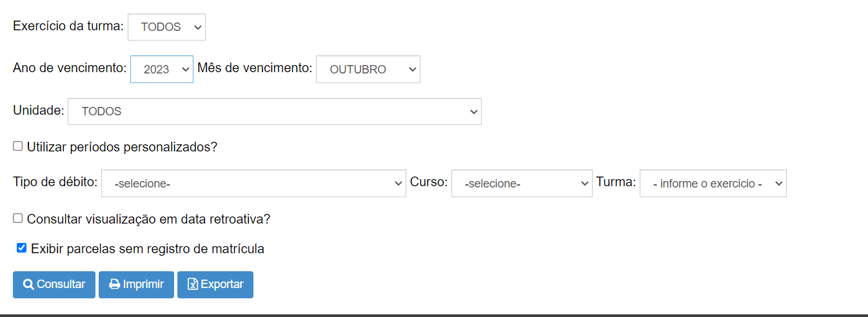
Task: Click the Exportar button label
Action: click(x=222, y=284)
